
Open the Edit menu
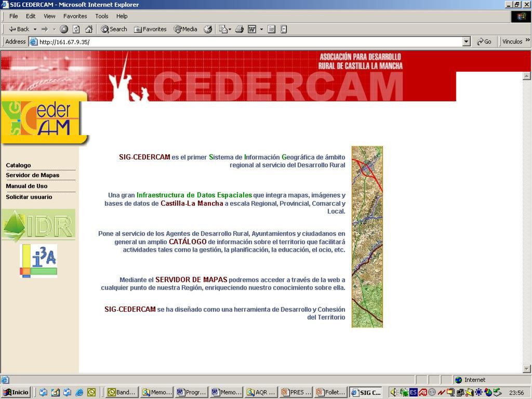click(x=31, y=16)
